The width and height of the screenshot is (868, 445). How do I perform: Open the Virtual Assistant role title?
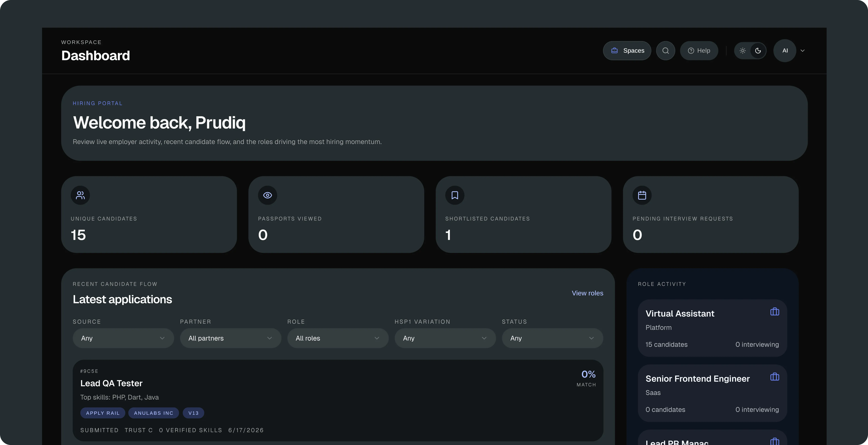[680, 314]
